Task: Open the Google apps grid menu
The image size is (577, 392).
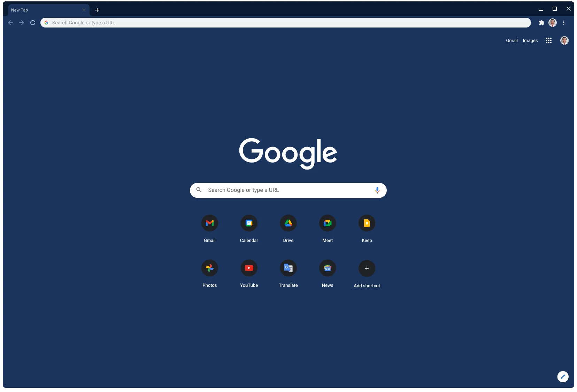Action: (x=548, y=40)
